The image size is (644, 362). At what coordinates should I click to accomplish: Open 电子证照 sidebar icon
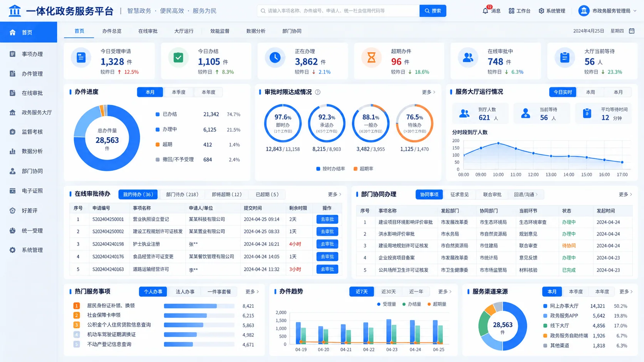pos(13,190)
